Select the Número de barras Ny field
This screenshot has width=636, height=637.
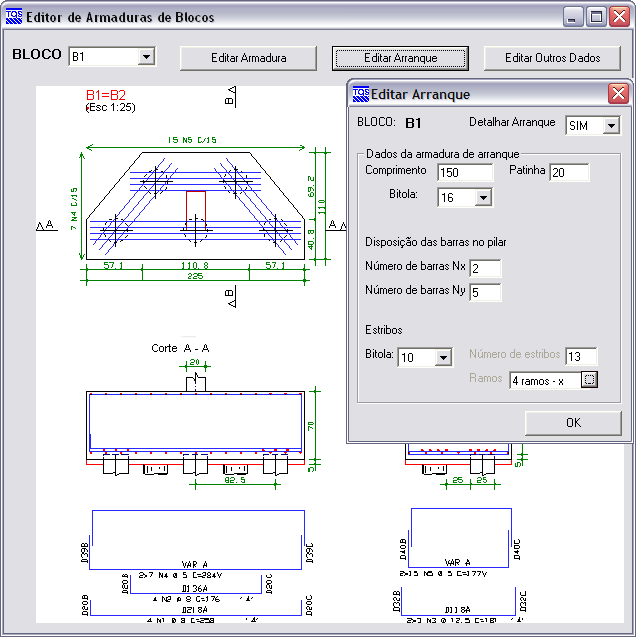tap(485, 293)
